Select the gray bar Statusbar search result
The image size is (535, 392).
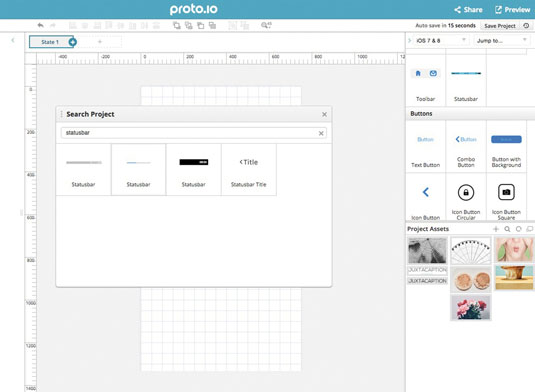pyautogui.click(x=84, y=170)
